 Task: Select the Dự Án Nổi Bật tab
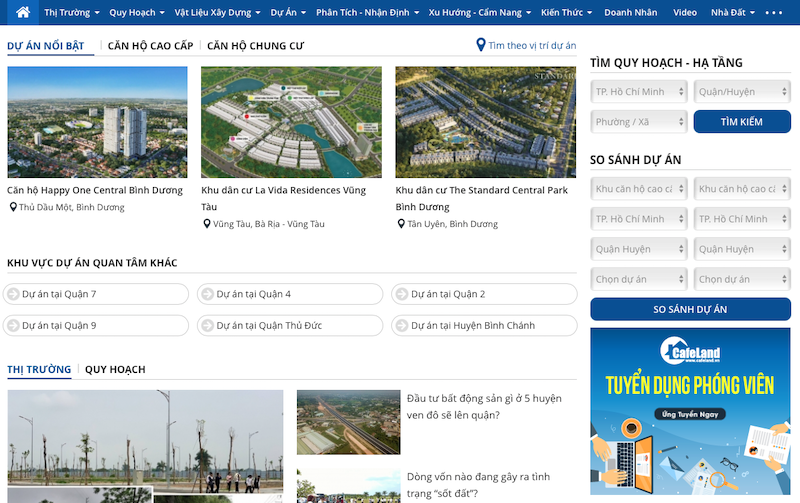[45, 46]
